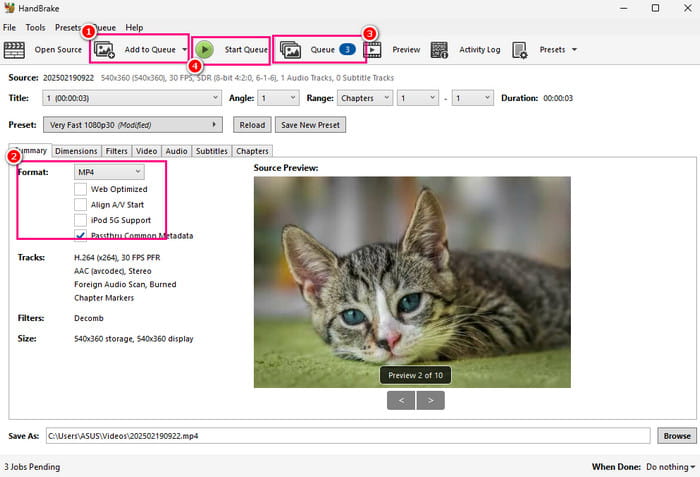Click the Save New Preset button
This screenshot has width=700, height=477.
(310, 125)
